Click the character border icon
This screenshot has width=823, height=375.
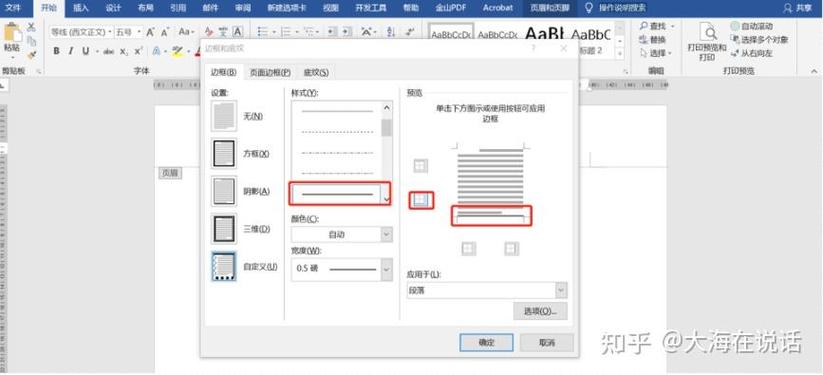pos(238,32)
